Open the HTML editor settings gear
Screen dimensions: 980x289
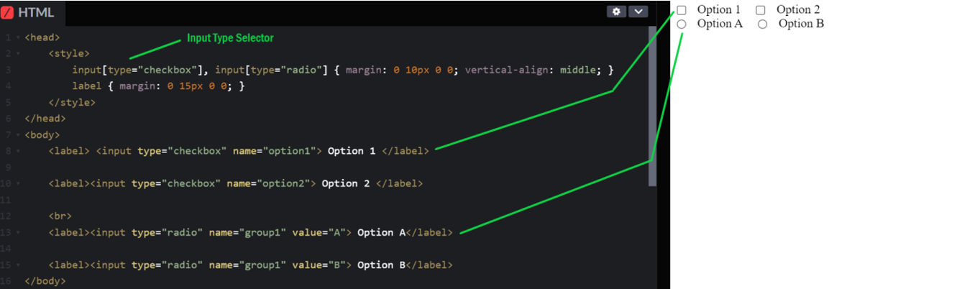(616, 12)
